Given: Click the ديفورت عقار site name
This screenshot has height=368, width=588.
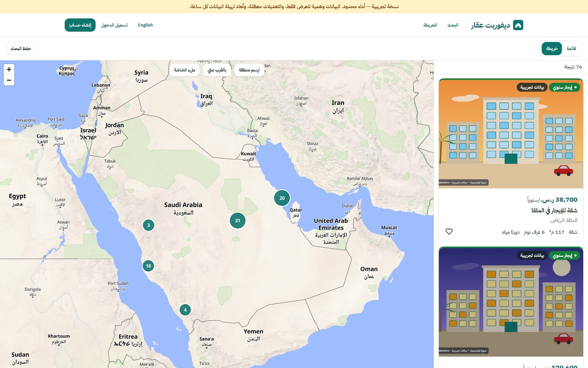Looking at the screenshot, I should pos(490,25).
